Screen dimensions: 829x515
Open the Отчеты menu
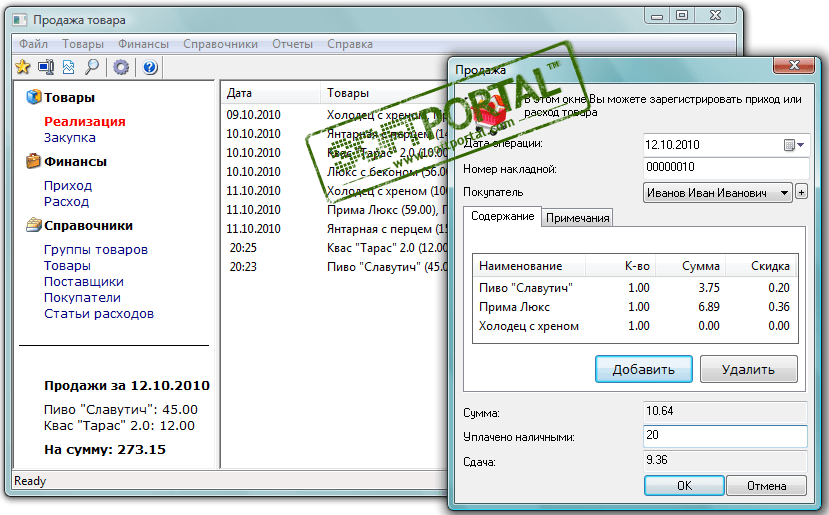(292, 44)
